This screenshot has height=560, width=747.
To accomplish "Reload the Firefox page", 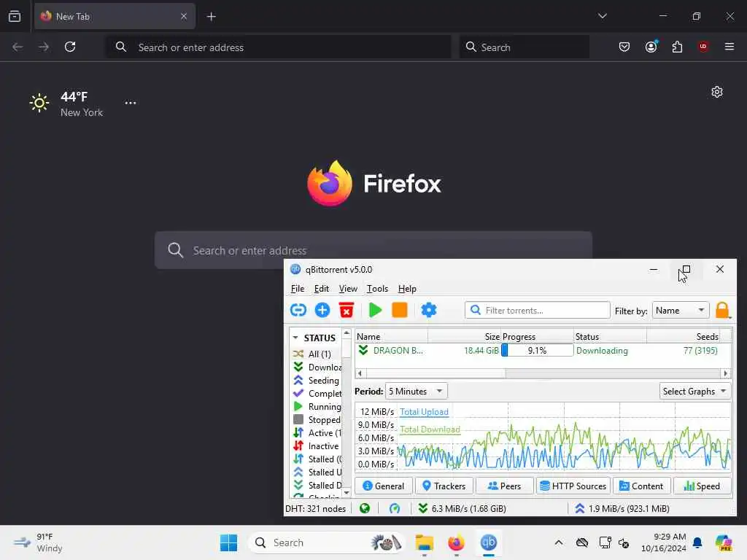I will (70, 47).
